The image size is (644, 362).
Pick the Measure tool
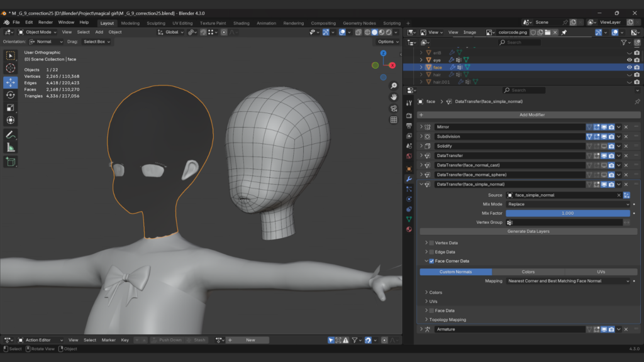pyautogui.click(x=11, y=148)
